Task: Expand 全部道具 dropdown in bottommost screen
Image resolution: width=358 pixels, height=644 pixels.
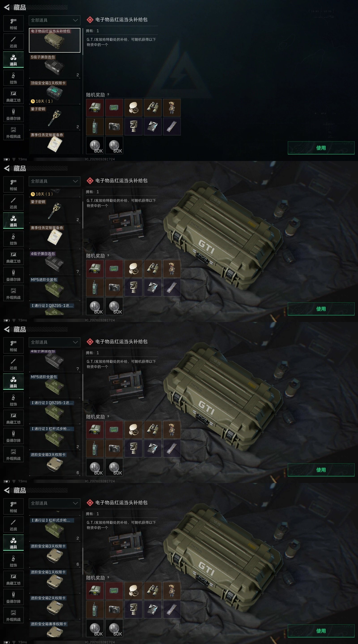Action: point(55,503)
